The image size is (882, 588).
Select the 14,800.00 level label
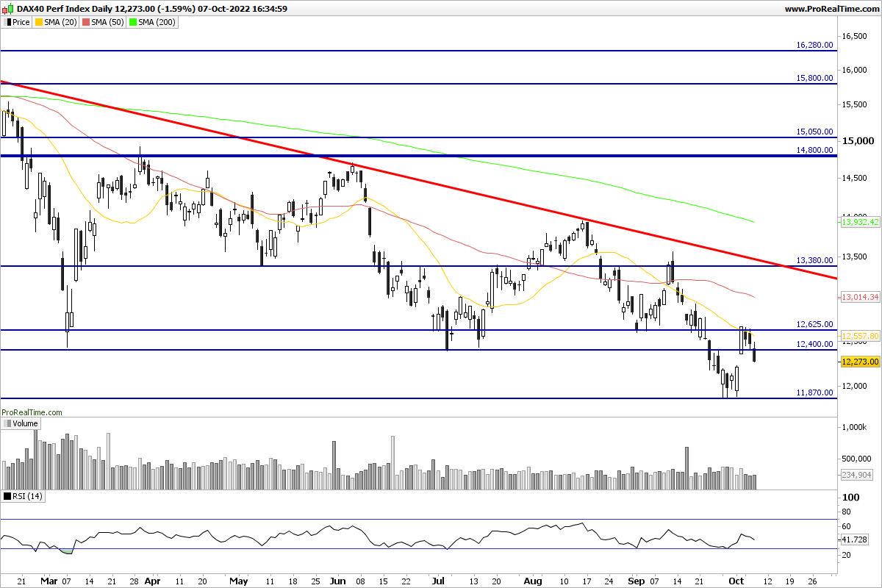815,150
